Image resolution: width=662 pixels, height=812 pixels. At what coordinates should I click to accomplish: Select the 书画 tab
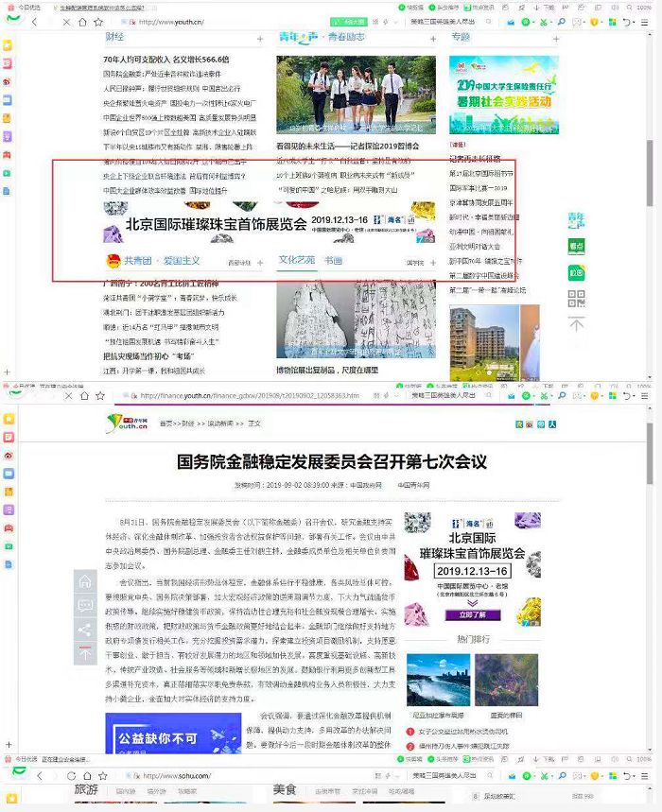pos(333,260)
